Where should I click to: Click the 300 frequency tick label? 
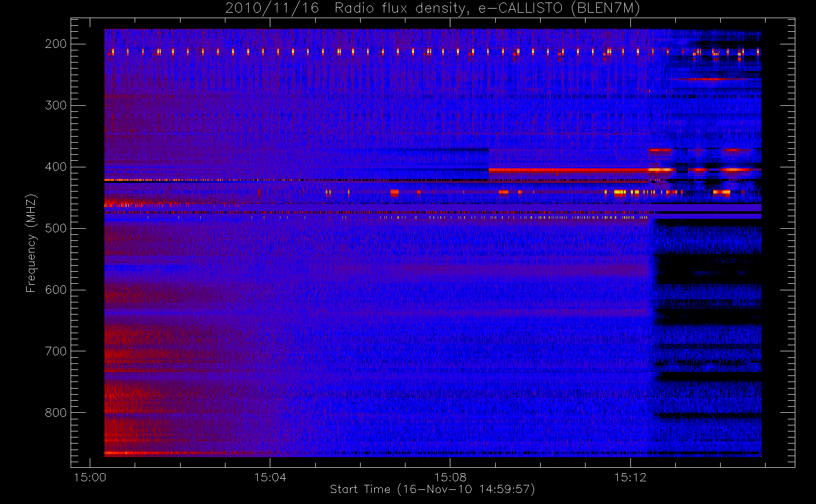point(56,105)
